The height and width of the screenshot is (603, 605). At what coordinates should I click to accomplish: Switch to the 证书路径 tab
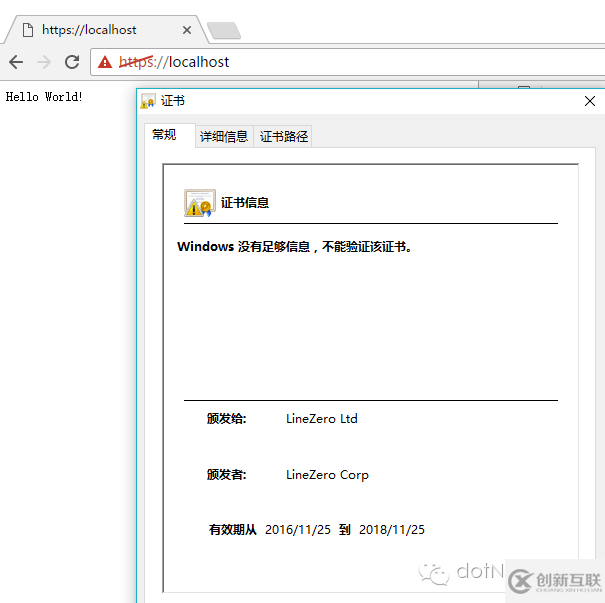coord(283,136)
